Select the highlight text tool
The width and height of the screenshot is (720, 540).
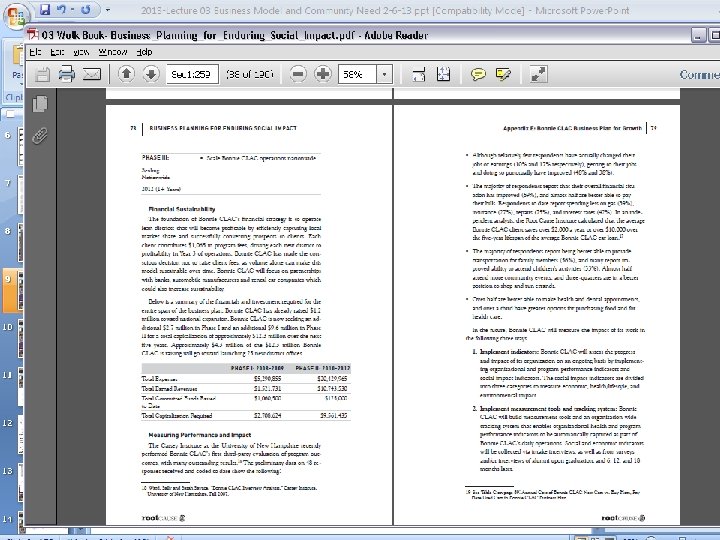[503, 74]
